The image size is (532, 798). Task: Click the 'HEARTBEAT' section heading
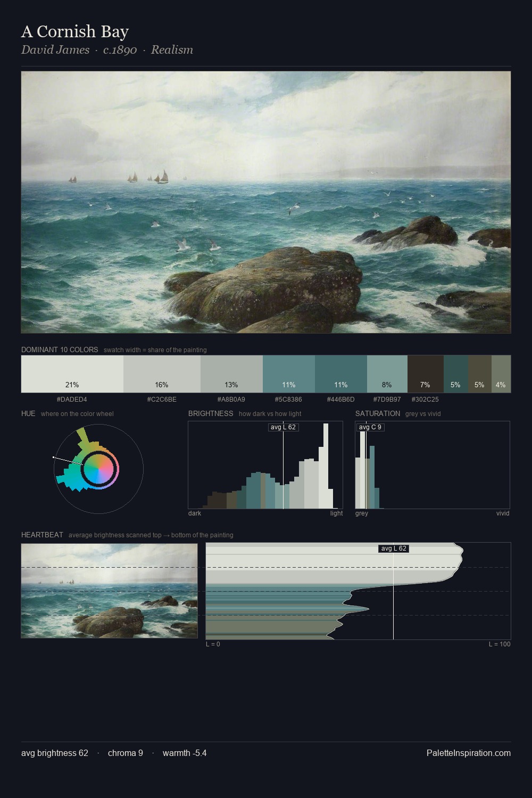click(42, 535)
